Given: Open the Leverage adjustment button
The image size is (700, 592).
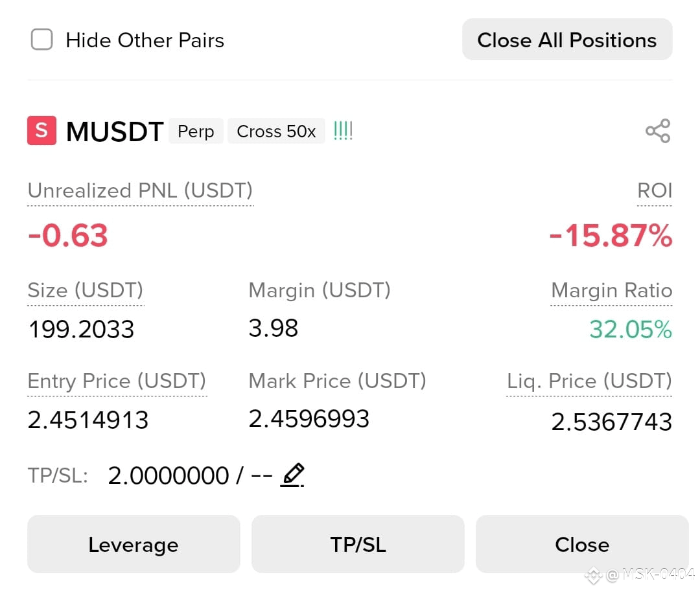Looking at the screenshot, I should 134,544.
